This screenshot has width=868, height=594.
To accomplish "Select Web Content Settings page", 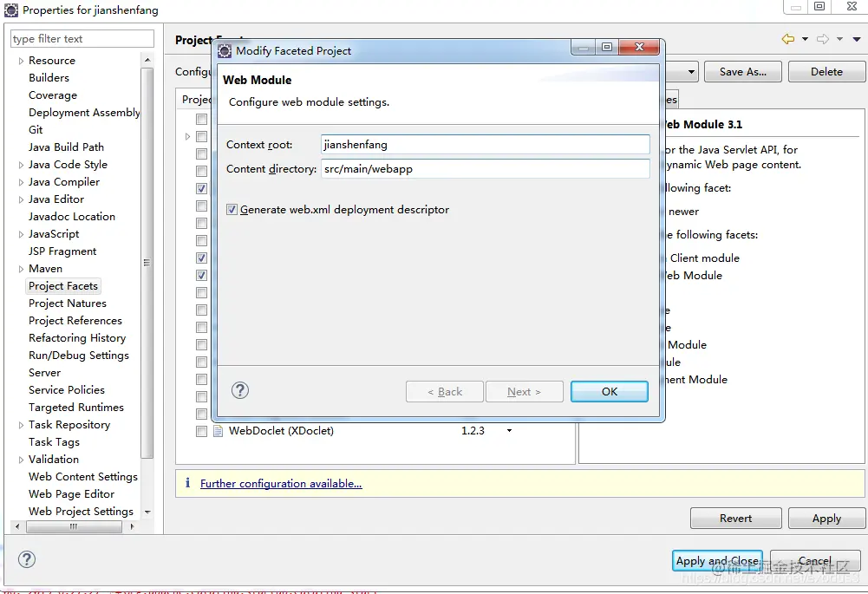I will [83, 477].
